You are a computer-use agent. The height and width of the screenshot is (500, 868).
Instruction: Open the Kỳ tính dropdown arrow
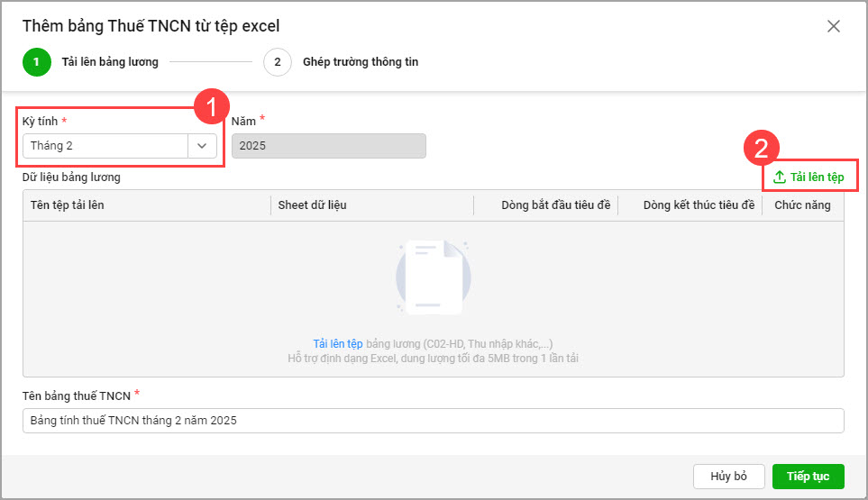point(202,146)
